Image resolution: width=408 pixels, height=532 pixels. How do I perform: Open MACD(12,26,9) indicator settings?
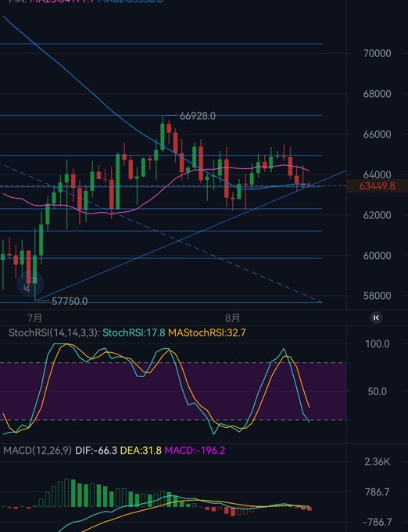point(38,450)
